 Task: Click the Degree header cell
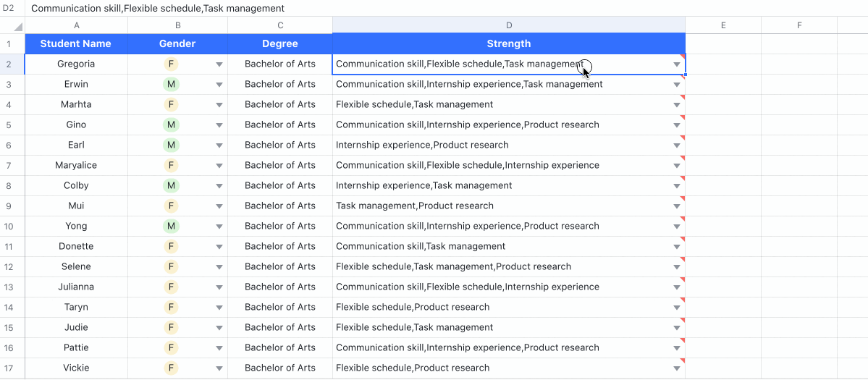279,43
